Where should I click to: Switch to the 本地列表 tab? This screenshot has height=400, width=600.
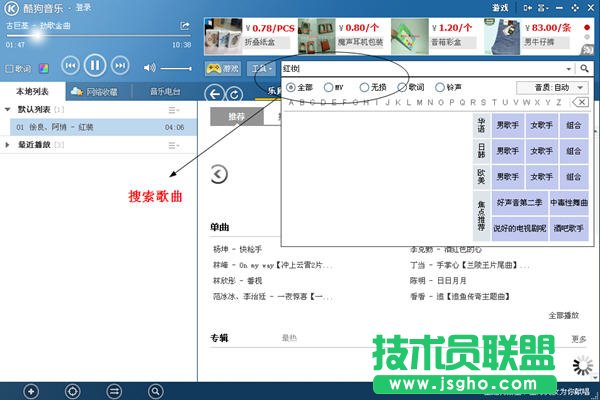click(33, 91)
